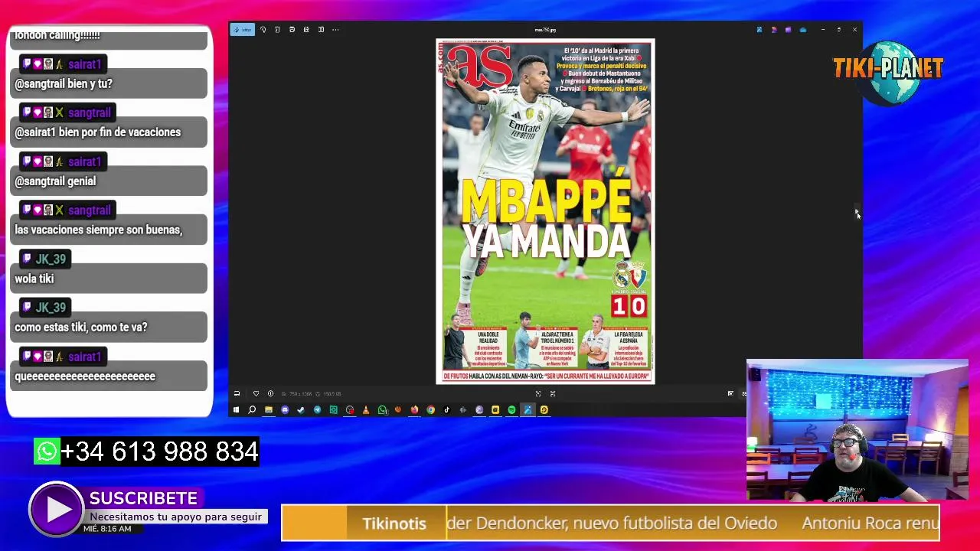Print the image via the printer icon
The image size is (980, 551).
click(292, 30)
